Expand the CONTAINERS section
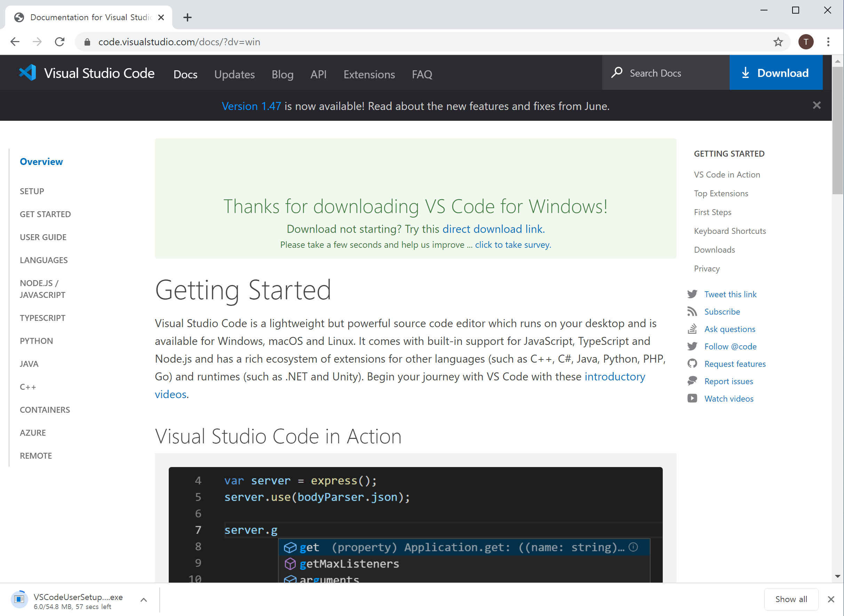 pyautogui.click(x=45, y=410)
